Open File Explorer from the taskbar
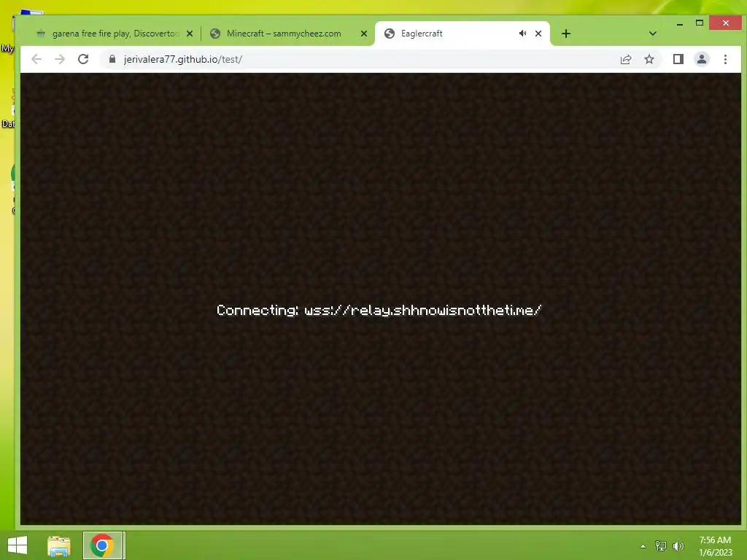747x560 pixels. pos(59,545)
